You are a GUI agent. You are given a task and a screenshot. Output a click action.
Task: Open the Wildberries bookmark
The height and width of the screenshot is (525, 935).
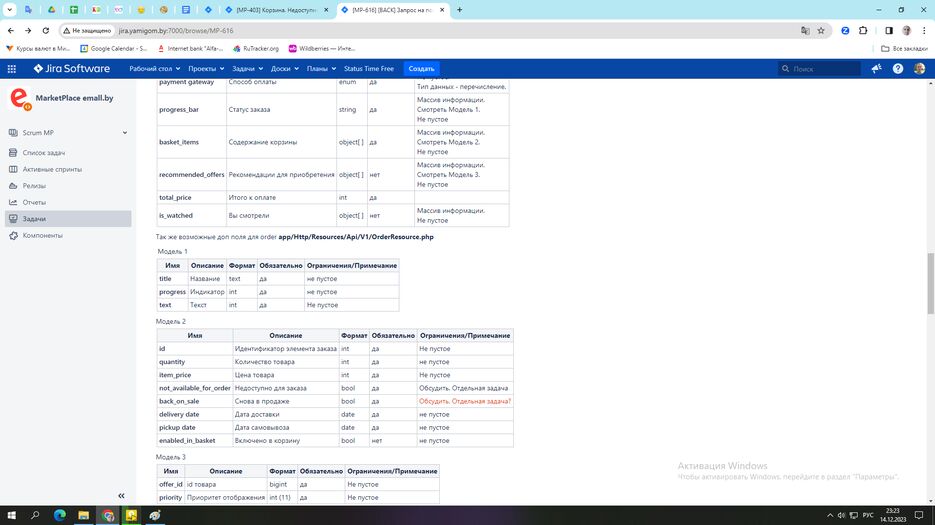[x=322, y=48]
